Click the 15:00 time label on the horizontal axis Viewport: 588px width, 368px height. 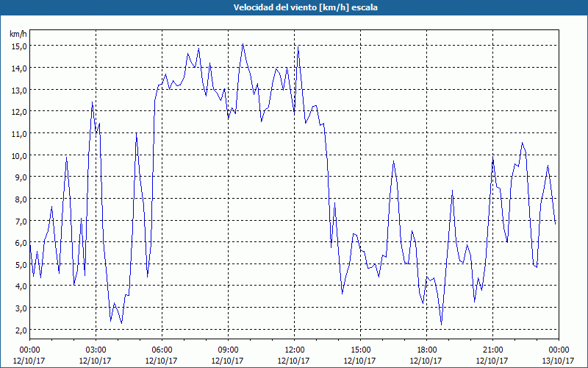pyautogui.click(x=360, y=350)
